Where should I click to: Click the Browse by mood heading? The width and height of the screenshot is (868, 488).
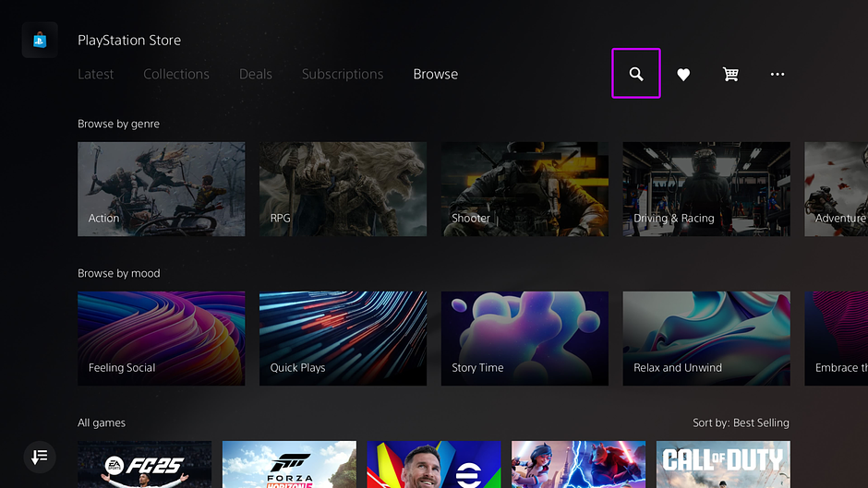pyautogui.click(x=118, y=273)
